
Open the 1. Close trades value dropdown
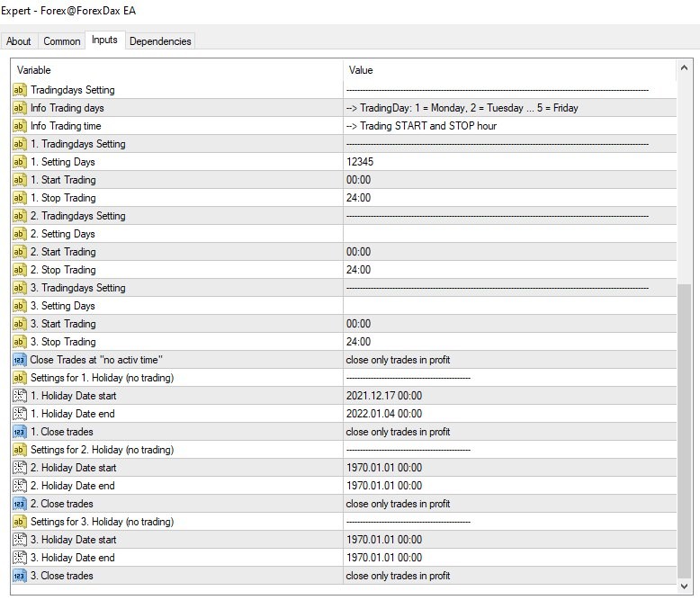click(x=510, y=432)
